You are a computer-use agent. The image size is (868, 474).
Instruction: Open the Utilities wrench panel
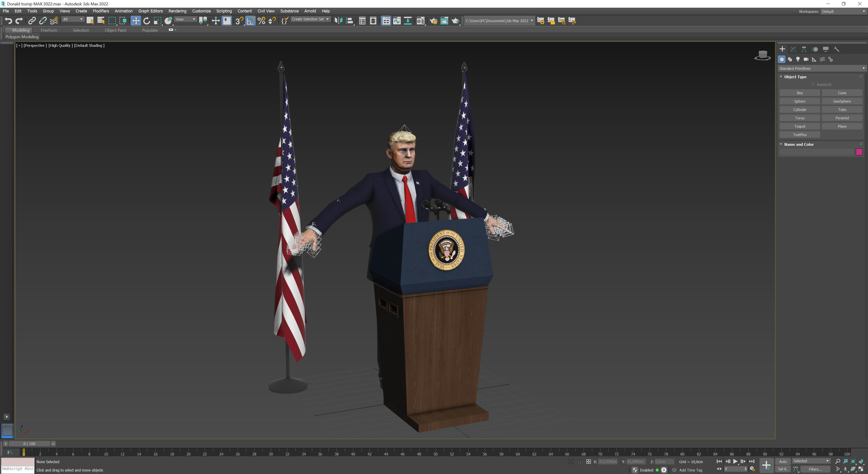click(836, 49)
